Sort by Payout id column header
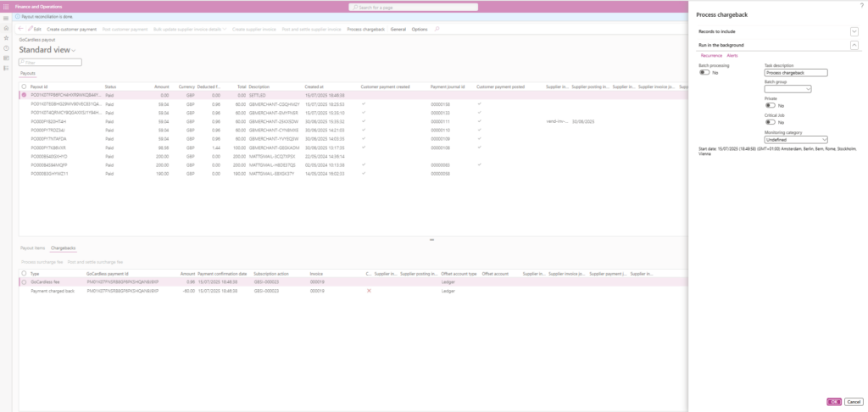 point(39,87)
